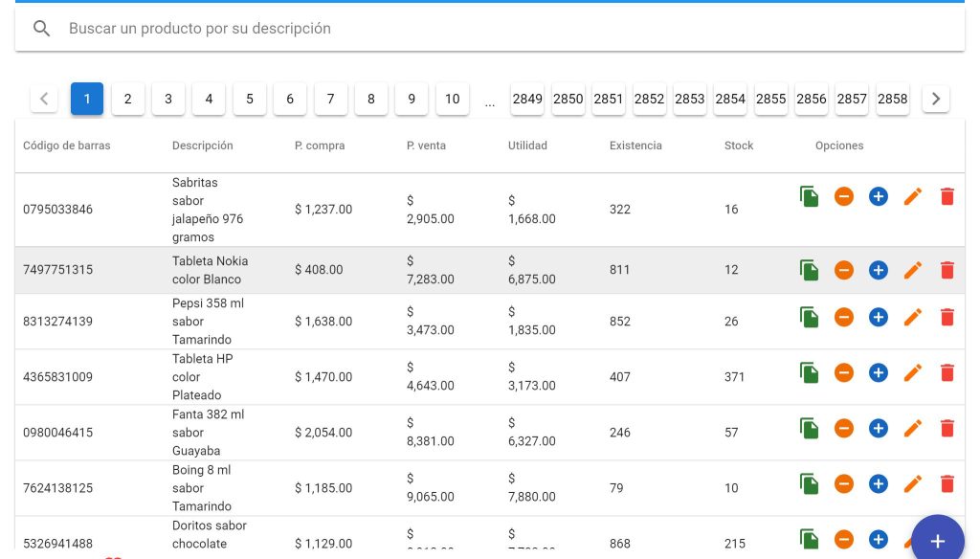Click the orange minus icon for Tableta Nokia
Viewport: 980px width, 559px height.
pos(843,270)
